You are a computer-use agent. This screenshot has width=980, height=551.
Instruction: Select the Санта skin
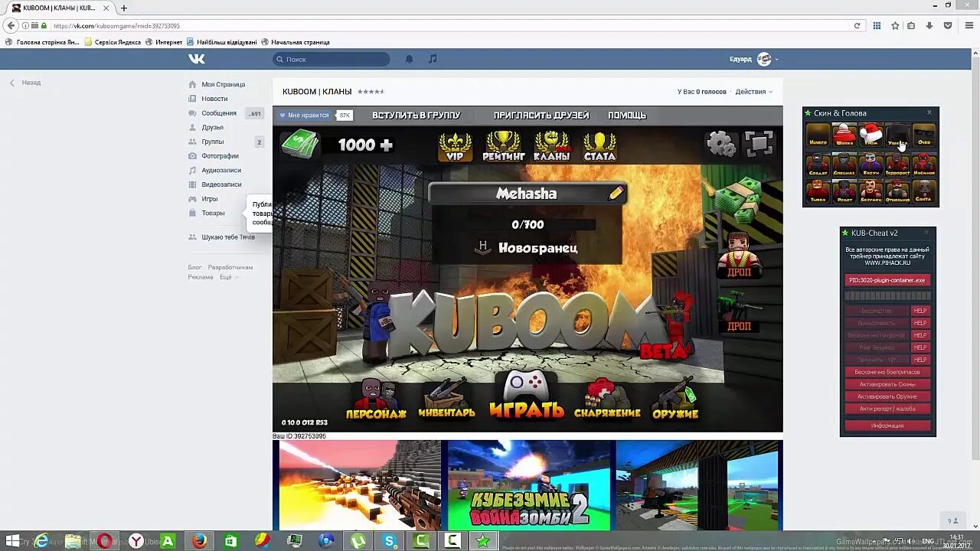924,191
